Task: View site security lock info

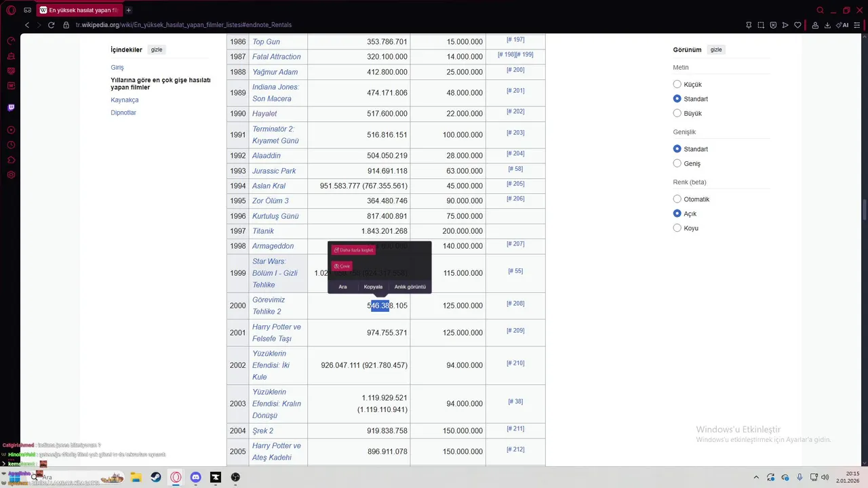Action: tap(66, 25)
